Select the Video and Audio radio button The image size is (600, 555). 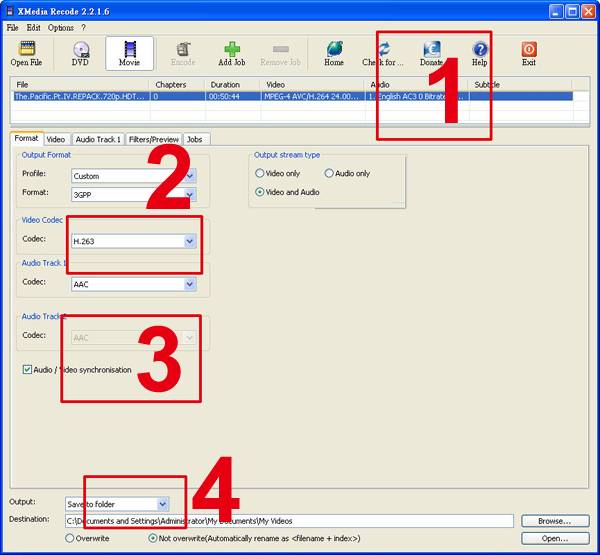(x=259, y=192)
